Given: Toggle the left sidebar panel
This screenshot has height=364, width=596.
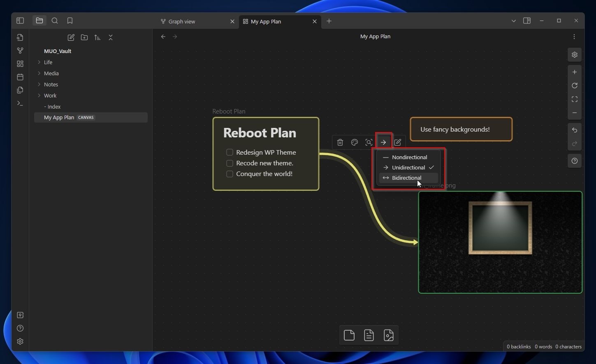Looking at the screenshot, I should (20, 21).
